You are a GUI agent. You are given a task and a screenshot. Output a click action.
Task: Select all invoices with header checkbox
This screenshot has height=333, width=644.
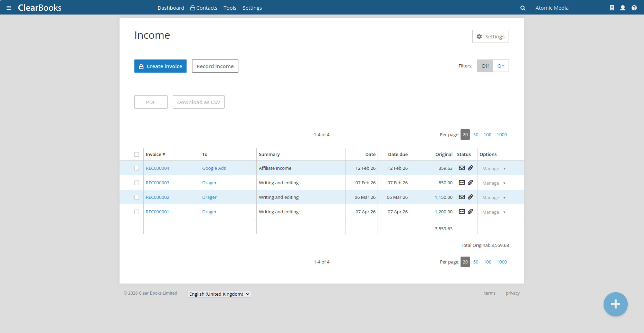pyautogui.click(x=137, y=155)
